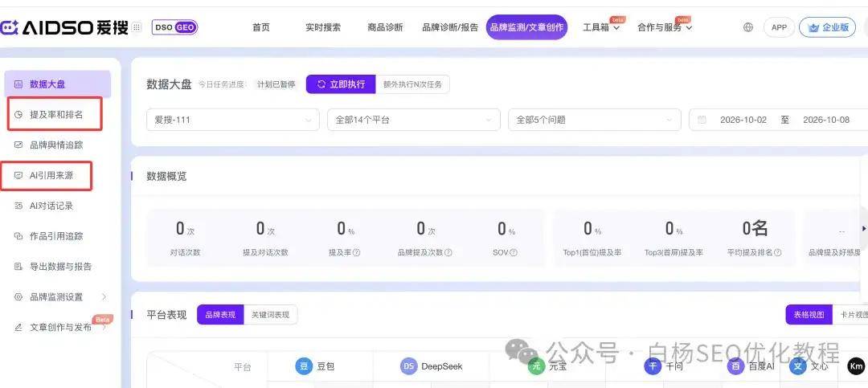The width and height of the screenshot is (868, 388).
Task: Select 品牌监测/文章创作 nav tab
Action: coord(527,27)
